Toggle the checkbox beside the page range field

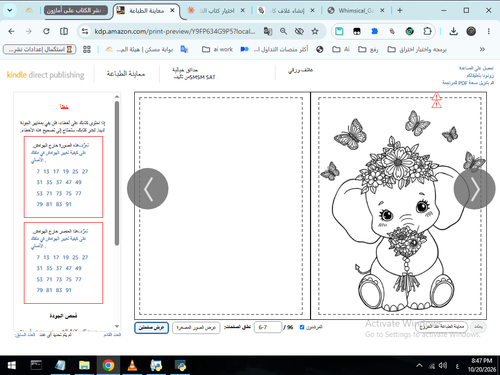tap(302, 327)
